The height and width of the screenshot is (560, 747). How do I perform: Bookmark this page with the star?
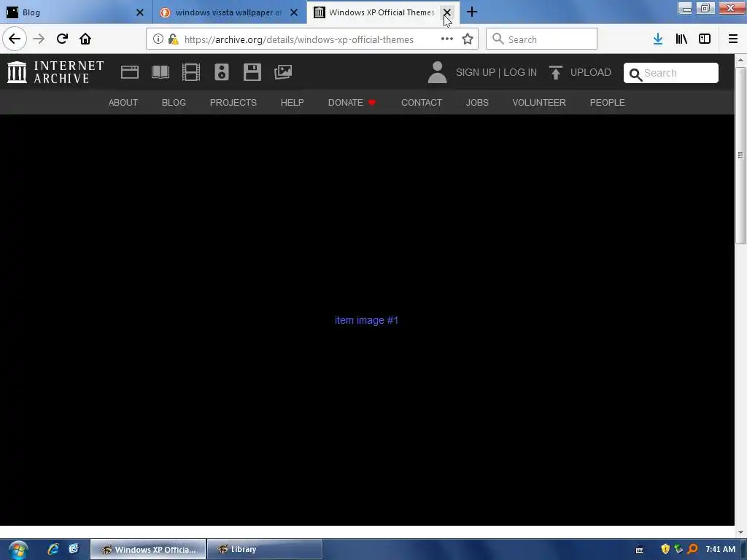coord(468,39)
